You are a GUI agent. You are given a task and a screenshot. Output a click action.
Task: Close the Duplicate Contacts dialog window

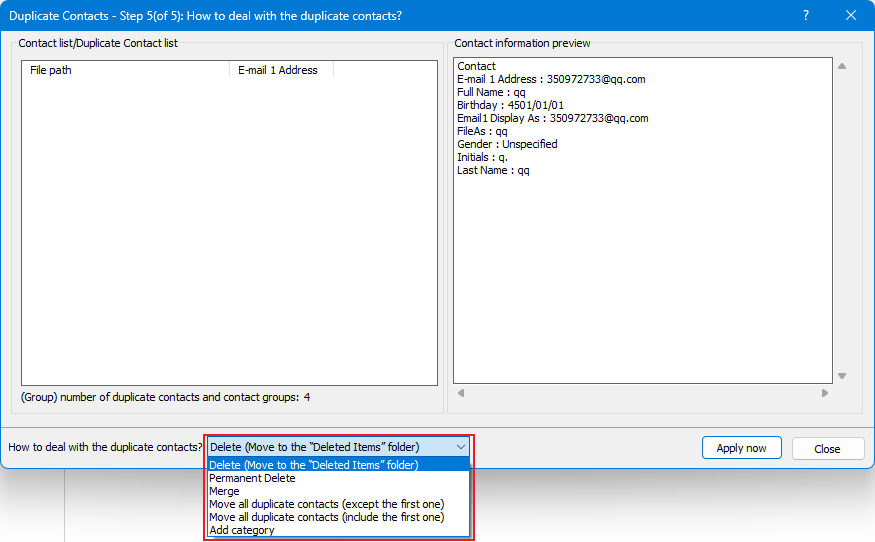pos(850,16)
